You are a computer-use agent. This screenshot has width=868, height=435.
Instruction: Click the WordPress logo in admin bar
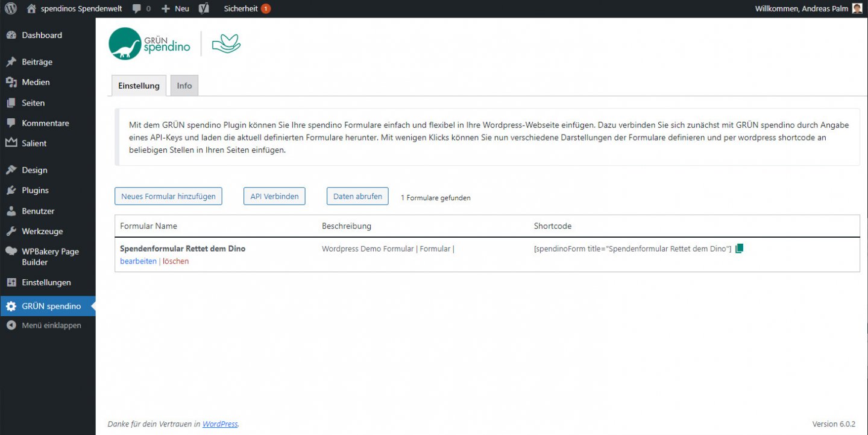(x=11, y=8)
